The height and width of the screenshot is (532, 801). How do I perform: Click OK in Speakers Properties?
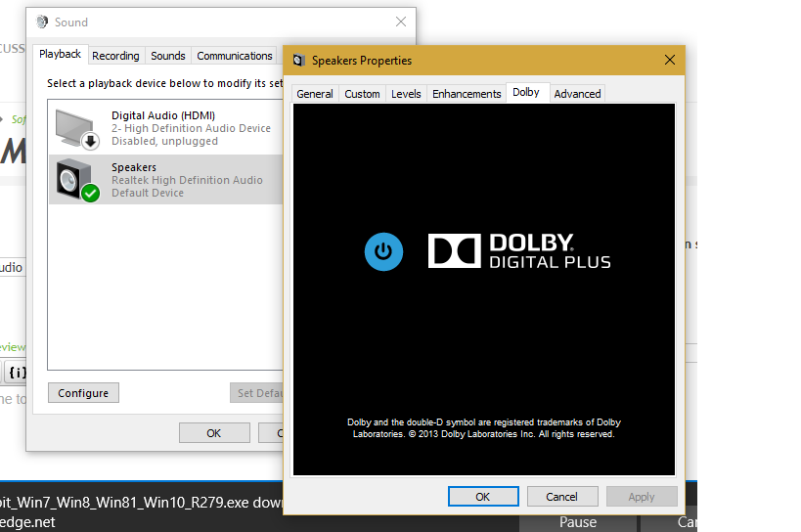pyautogui.click(x=483, y=497)
